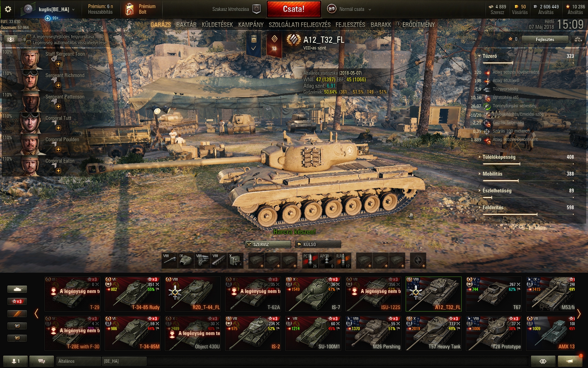Click the SZERVIZ service button

click(268, 244)
